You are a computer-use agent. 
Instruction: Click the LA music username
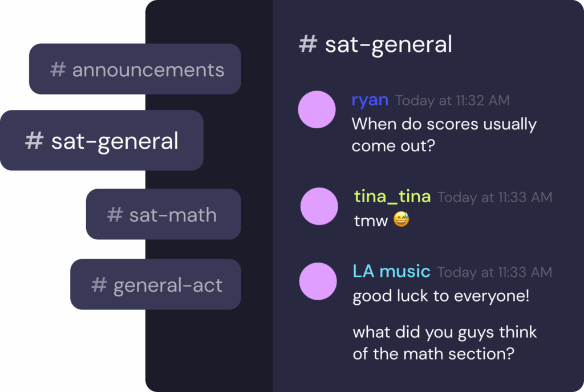click(x=391, y=271)
